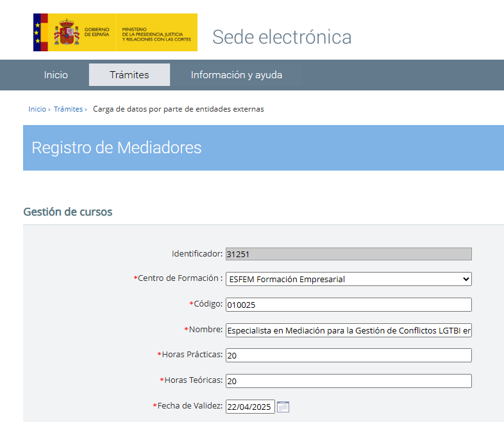The width and height of the screenshot is (504, 422).
Task: Click the Centro de Formación field label
Action: coord(180,278)
